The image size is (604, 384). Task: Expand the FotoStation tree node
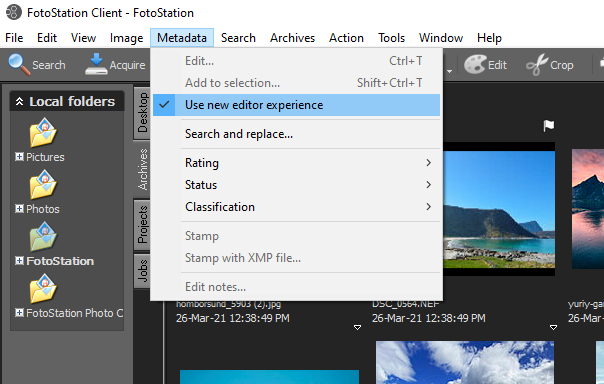click(19, 260)
